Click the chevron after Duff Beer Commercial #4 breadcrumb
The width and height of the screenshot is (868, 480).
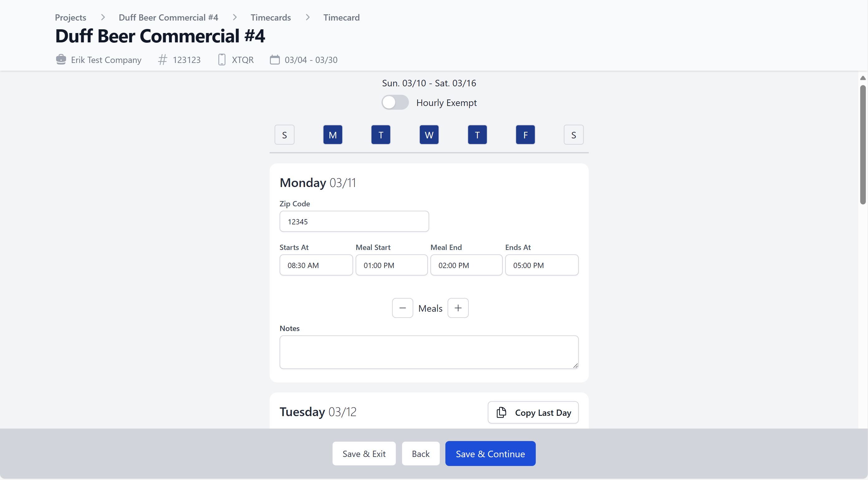(x=234, y=17)
